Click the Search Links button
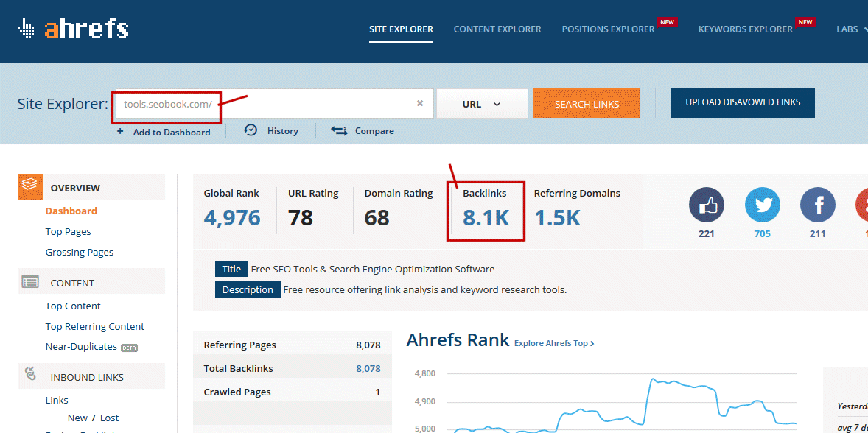The image size is (868, 433). coord(587,103)
